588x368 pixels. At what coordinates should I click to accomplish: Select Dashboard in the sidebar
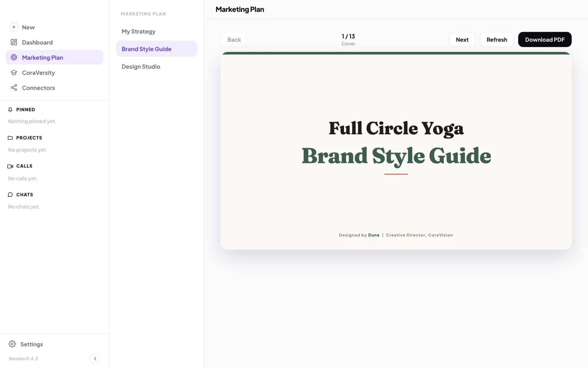click(37, 42)
